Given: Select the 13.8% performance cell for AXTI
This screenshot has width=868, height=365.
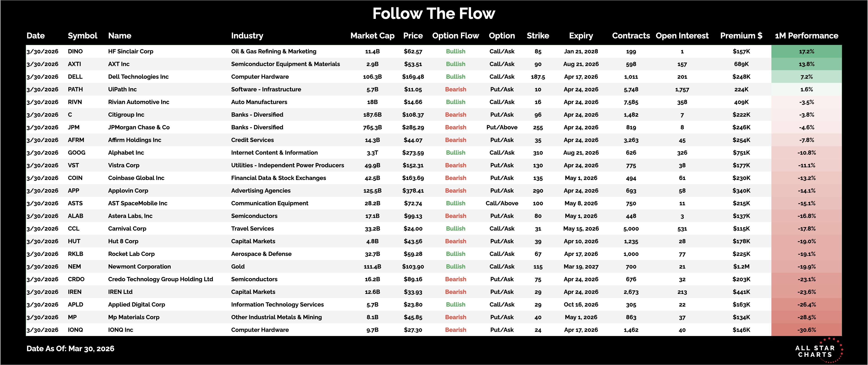Looking at the screenshot, I should tap(806, 64).
